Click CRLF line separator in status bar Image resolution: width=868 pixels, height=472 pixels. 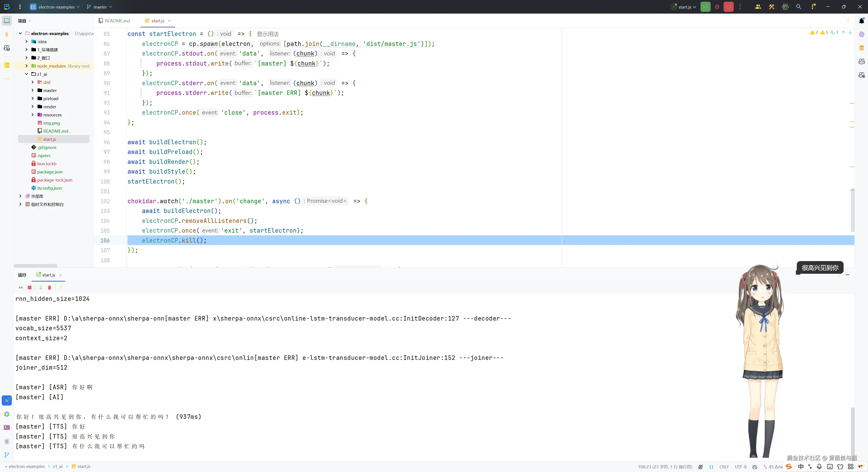click(x=724, y=467)
